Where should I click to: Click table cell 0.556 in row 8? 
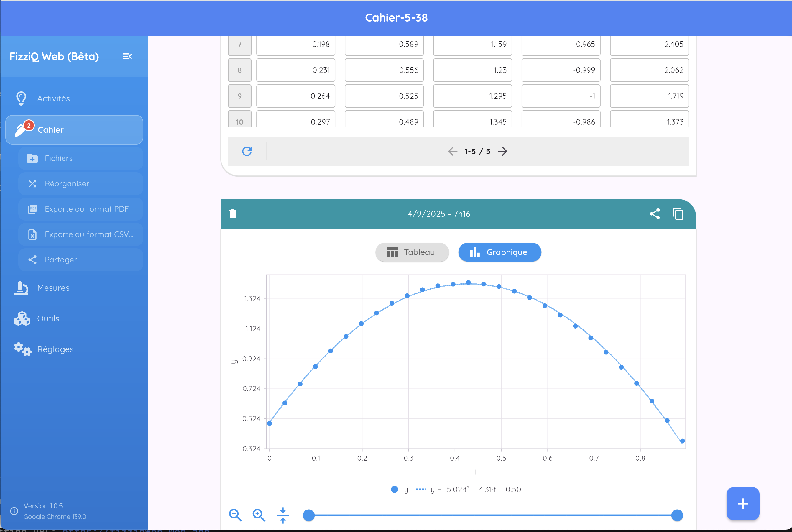[x=384, y=70]
